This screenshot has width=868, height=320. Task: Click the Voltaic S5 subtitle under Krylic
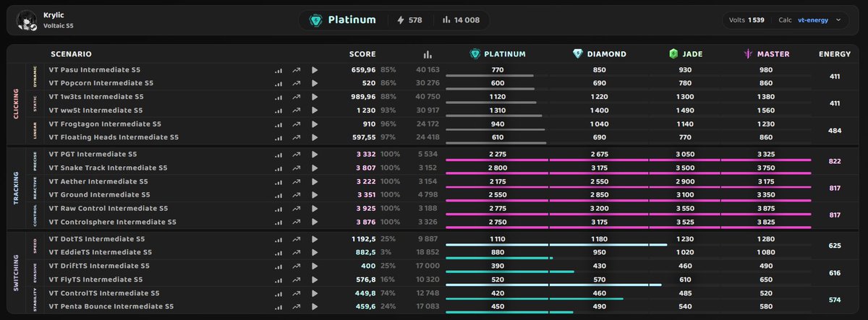pos(59,25)
